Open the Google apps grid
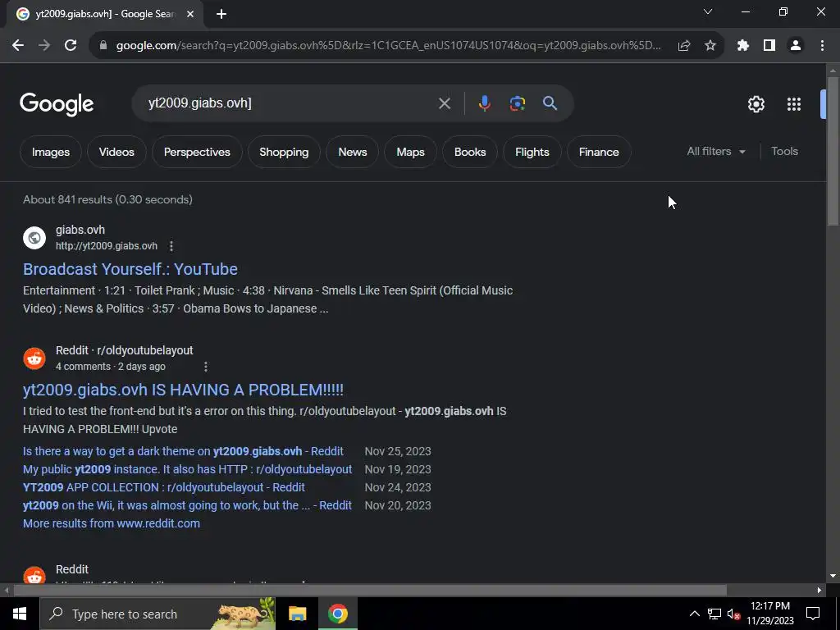This screenshot has height=630, width=840. 794,104
